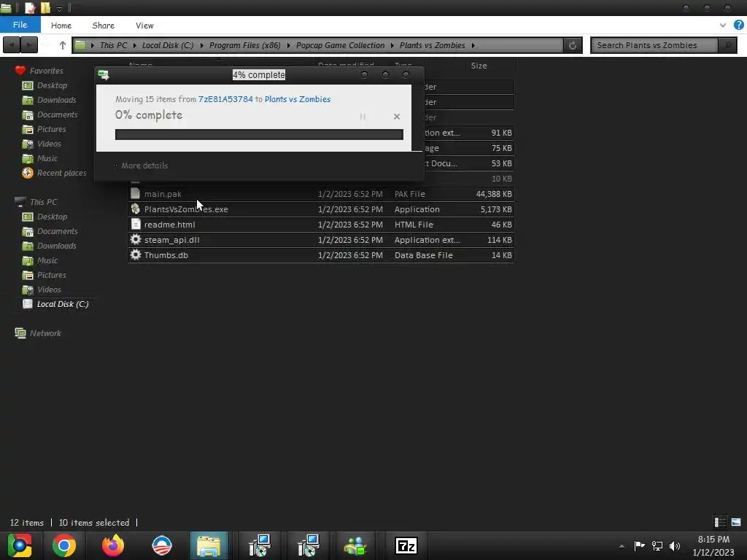Click the steam_api.dll gear icon
The image size is (747, 560).
[135, 239]
